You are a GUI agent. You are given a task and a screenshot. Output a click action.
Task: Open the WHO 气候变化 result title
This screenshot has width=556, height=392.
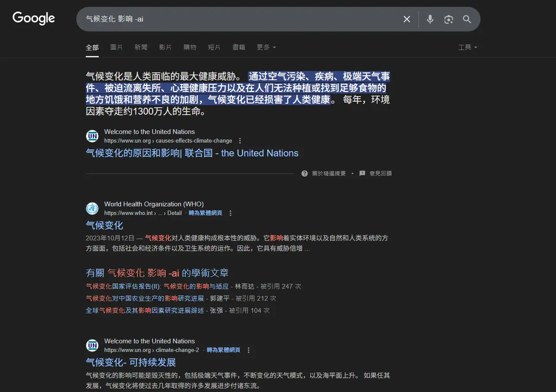104,225
